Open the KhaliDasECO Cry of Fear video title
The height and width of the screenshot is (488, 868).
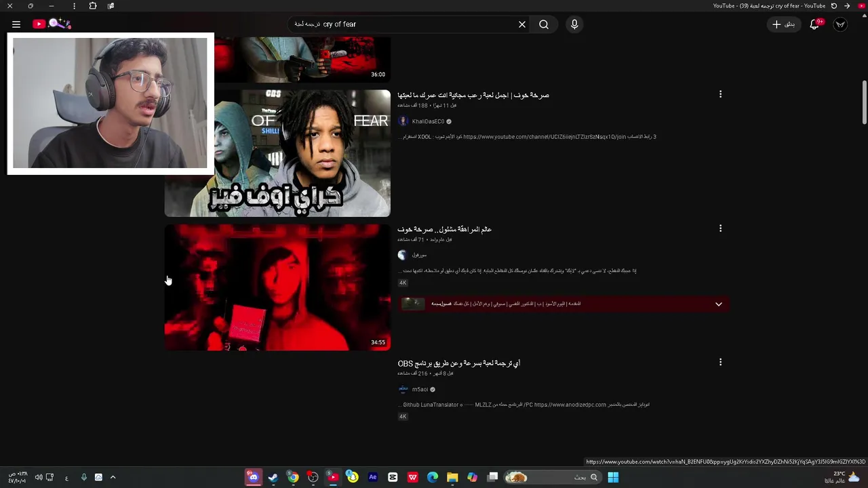point(473,95)
